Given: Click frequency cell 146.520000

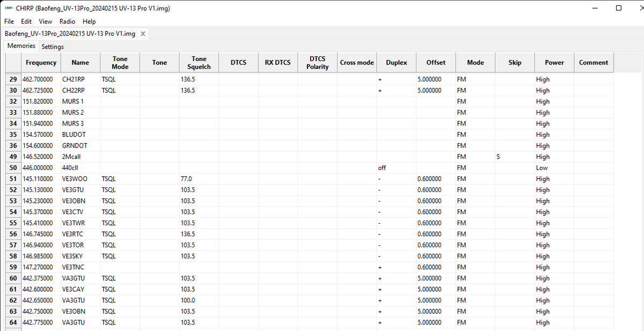Looking at the screenshot, I should pyautogui.click(x=41, y=157).
